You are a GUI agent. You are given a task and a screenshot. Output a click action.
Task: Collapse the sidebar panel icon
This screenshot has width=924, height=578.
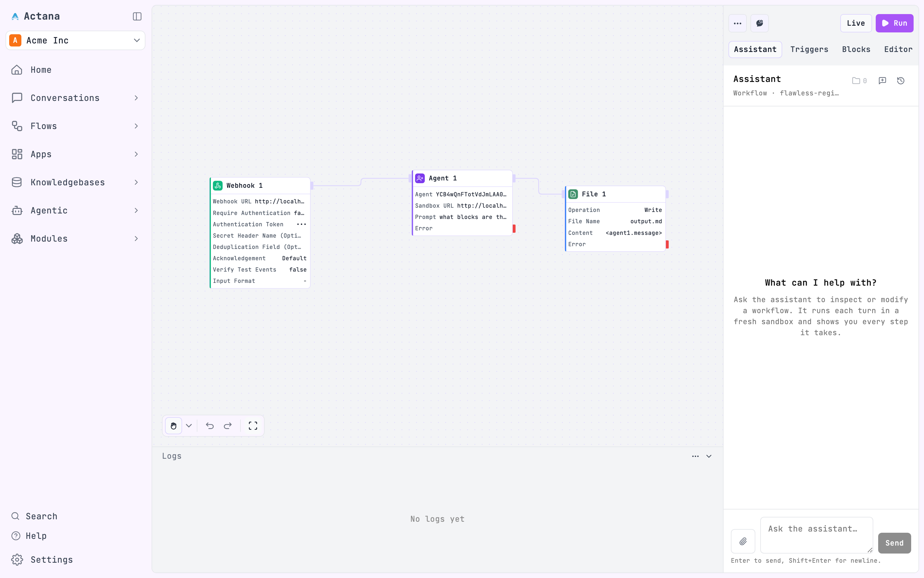pos(137,17)
